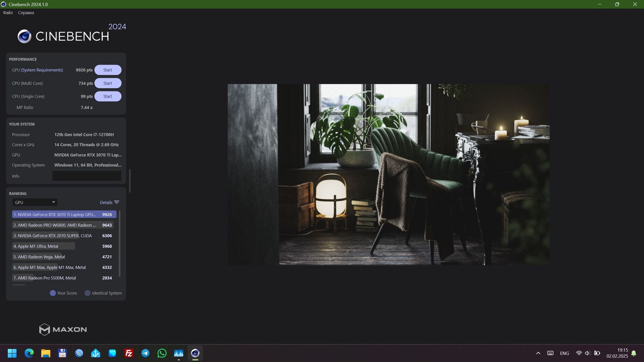644x362 pixels.
Task: Switch the ENG input language
Action: point(565,353)
